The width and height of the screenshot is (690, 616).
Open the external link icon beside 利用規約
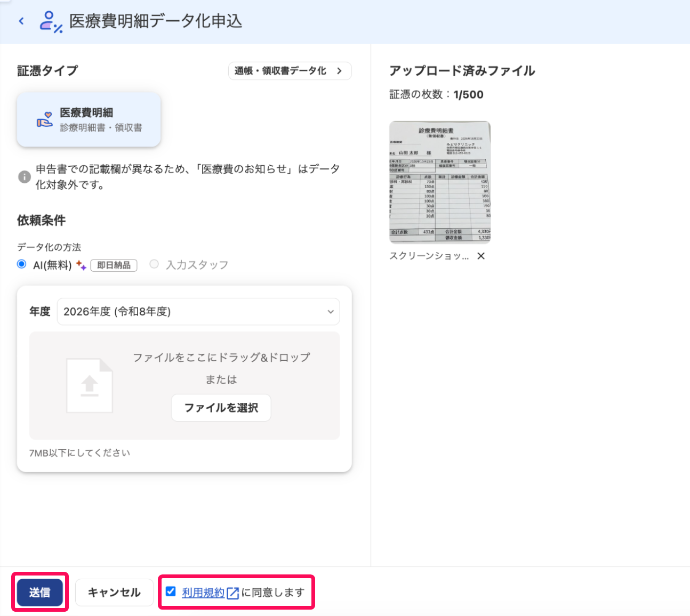(x=233, y=593)
